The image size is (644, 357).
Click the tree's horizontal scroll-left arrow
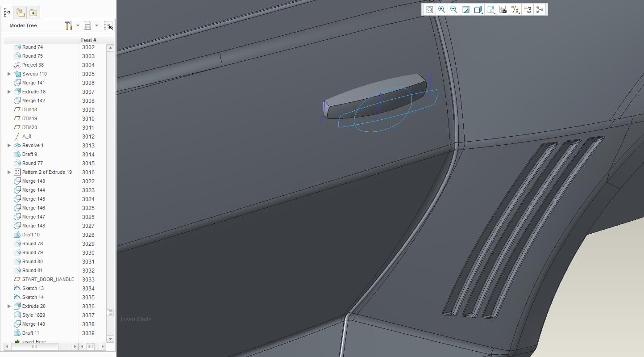point(7,346)
